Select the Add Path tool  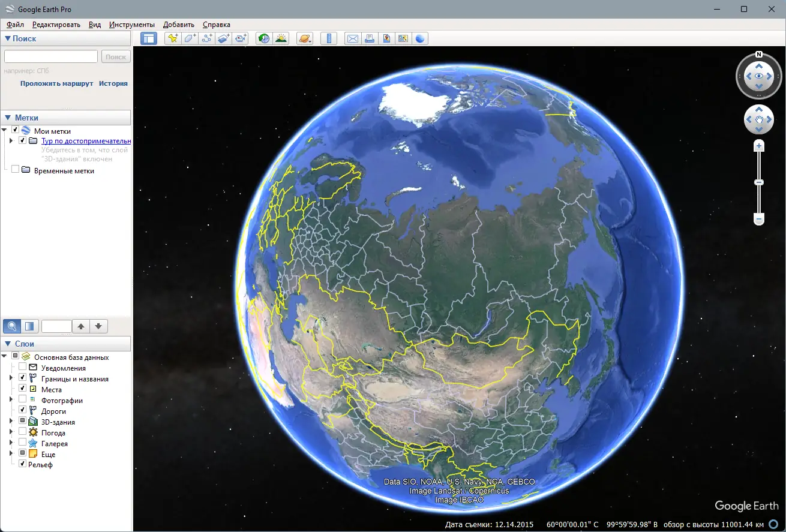(x=206, y=38)
